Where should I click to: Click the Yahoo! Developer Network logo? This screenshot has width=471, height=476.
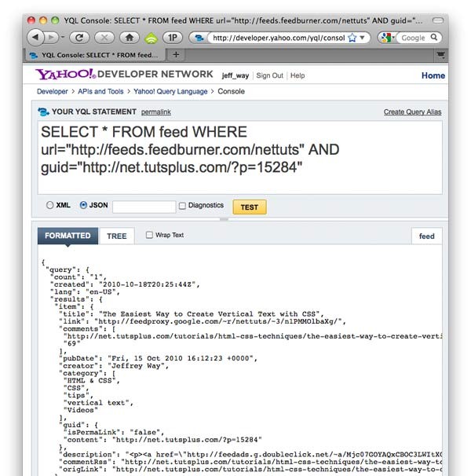click(x=125, y=74)
